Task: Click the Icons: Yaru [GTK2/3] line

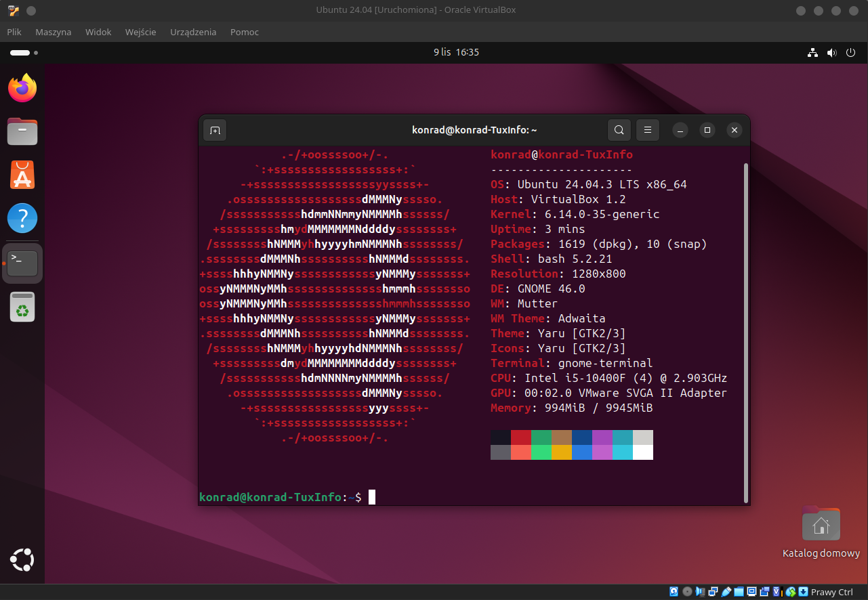Action: tap(558, 348)
